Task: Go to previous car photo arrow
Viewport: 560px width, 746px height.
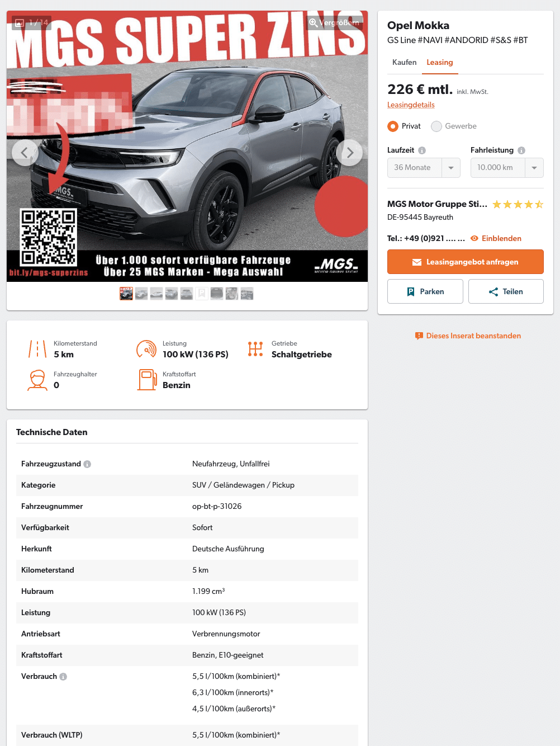Action: 25,153
